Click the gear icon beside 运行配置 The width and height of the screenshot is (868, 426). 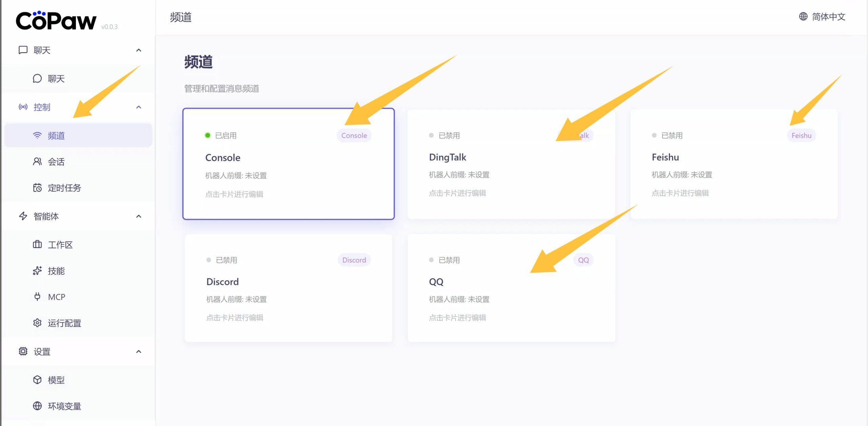37,323
